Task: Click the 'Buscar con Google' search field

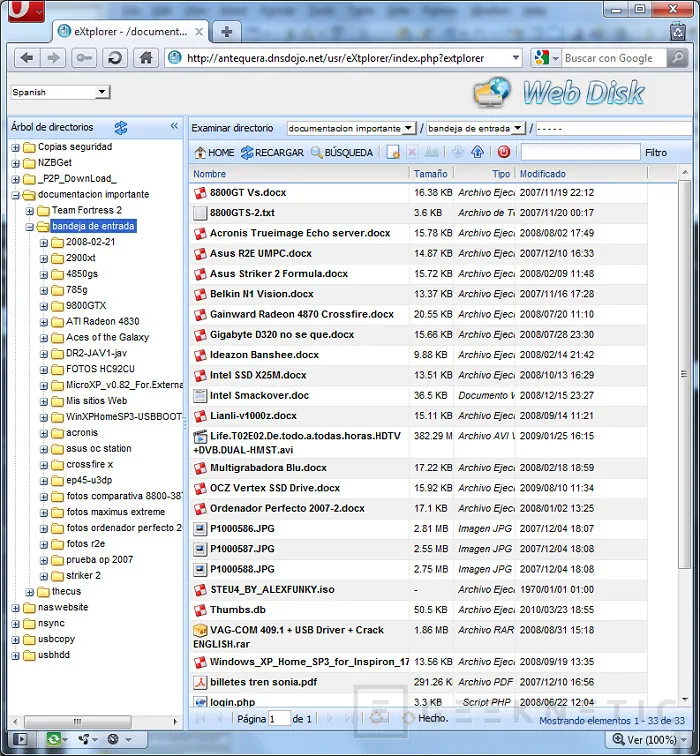Action: coord(615,58)
